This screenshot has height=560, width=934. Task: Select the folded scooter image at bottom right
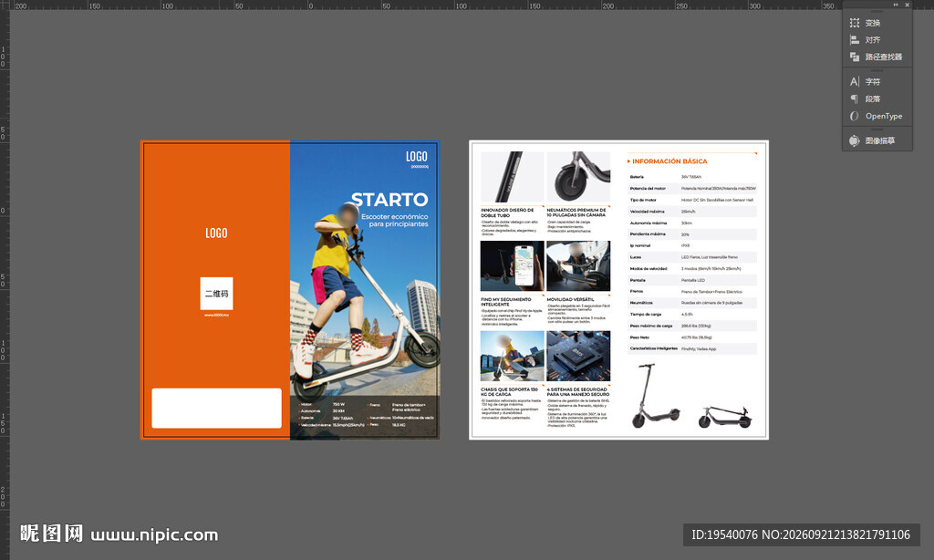click(725, 417)
